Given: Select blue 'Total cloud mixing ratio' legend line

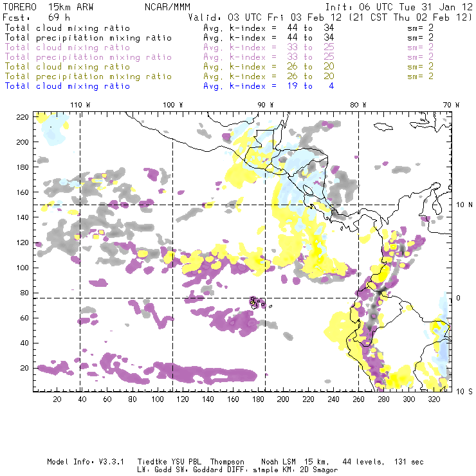Looking at the screenshot, I should coord(68,86).
